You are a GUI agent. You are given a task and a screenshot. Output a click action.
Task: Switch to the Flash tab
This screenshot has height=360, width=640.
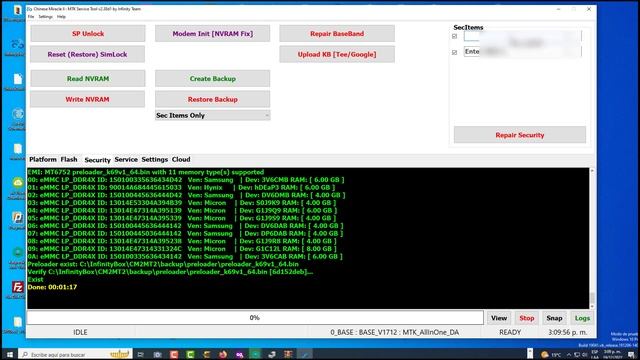[x=69, y=159]
